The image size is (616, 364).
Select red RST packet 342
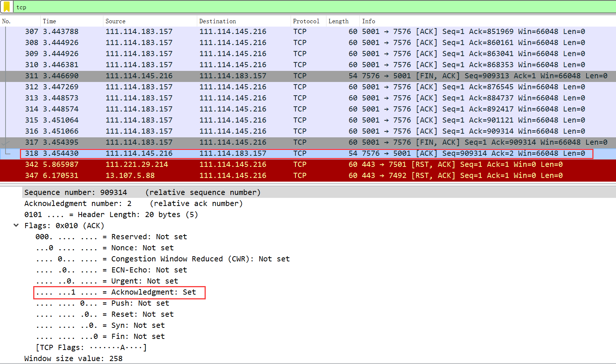click(x=295, y=165)
